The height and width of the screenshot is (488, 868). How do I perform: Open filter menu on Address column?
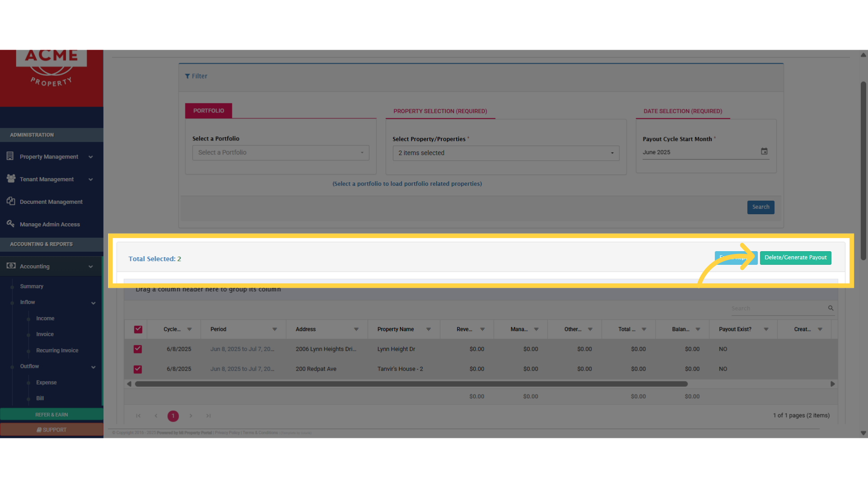pyautogui.click(x=356, y=329)
